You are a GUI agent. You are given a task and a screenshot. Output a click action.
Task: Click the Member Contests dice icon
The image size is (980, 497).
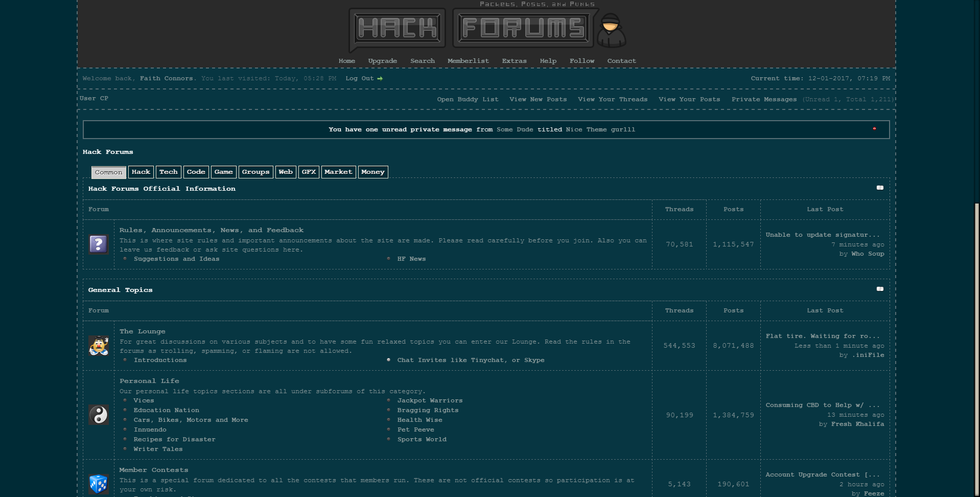pos(99,484)
